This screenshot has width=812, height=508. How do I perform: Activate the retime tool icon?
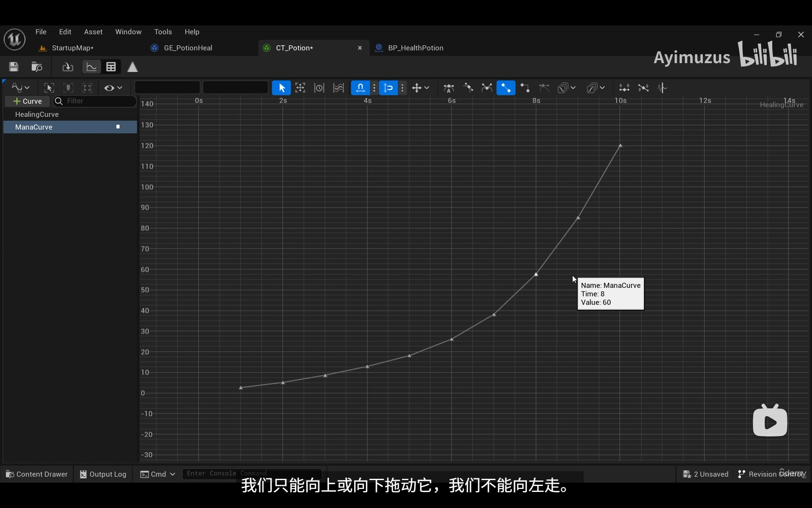point(319,88)
